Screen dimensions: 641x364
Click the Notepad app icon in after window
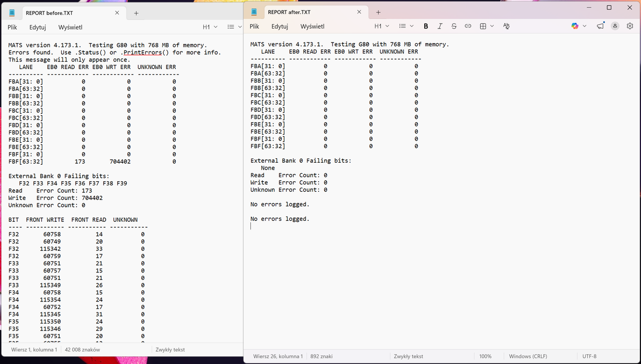[x=254, y=12]
